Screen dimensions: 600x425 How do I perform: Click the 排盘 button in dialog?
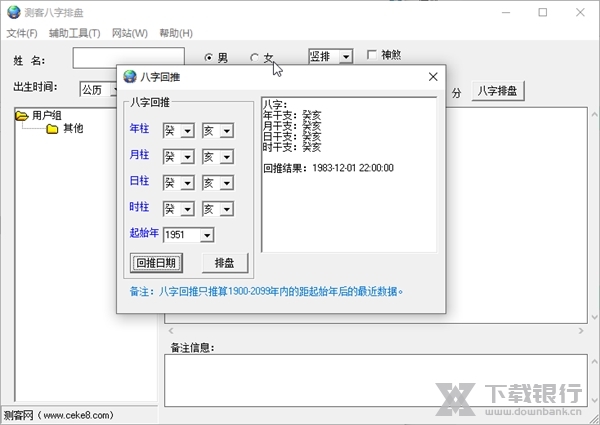225,263
